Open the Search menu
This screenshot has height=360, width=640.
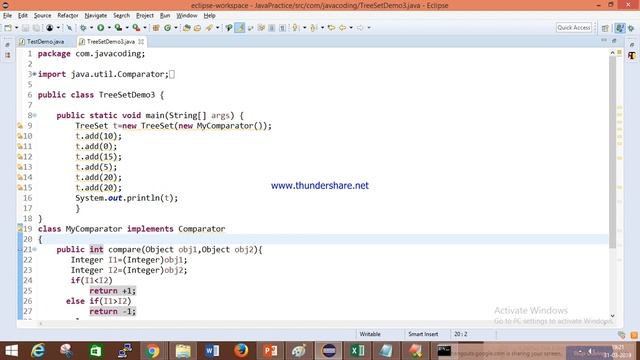[x=121, y=16]
